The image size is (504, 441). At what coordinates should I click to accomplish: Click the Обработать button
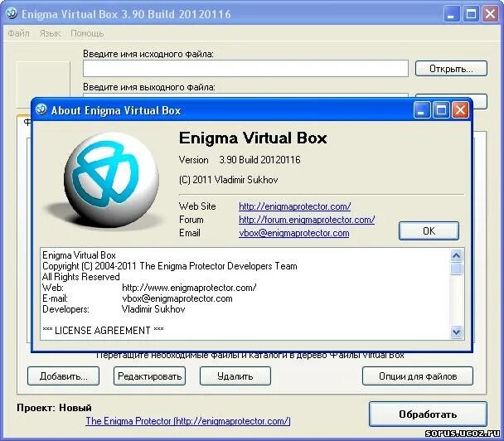tap(428, 414)
